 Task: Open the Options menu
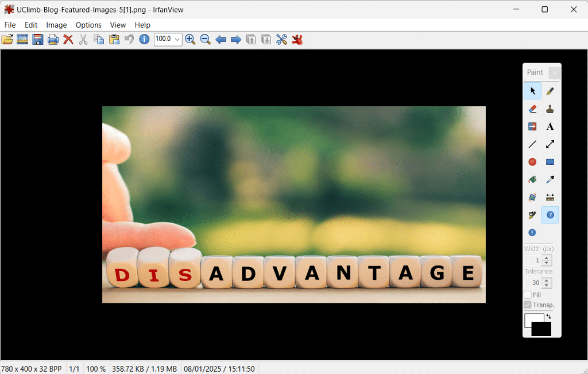(x=88, y=25)
